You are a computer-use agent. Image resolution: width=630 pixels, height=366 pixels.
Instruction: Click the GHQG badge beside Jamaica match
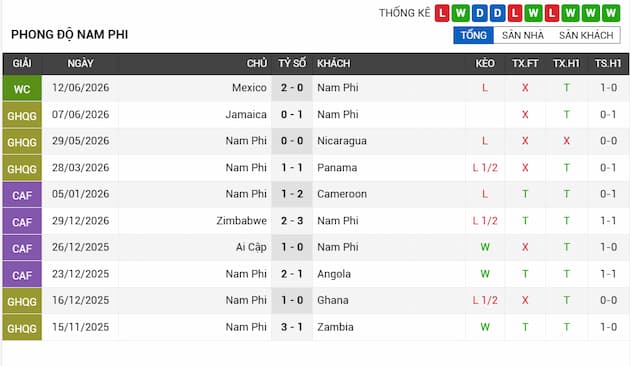(x=22, y=115)
